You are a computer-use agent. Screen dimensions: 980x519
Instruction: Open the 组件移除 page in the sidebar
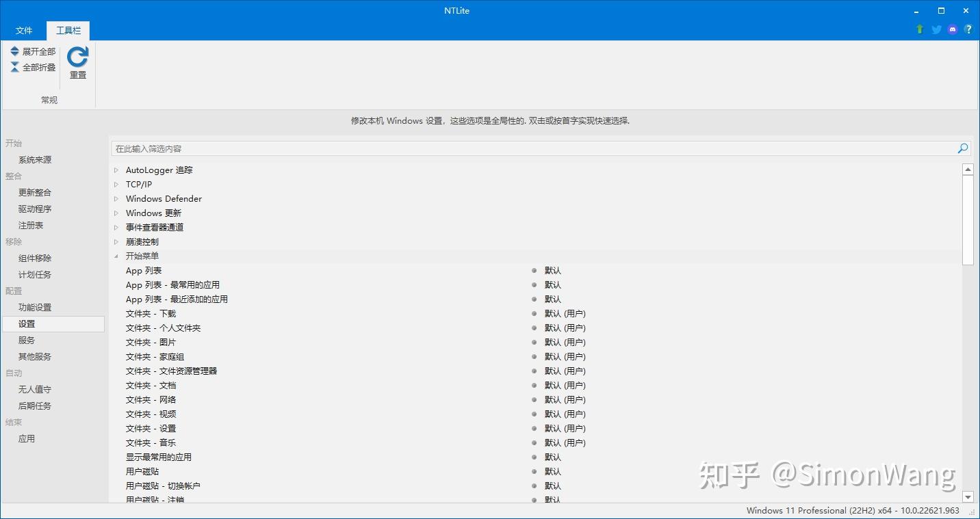click(x=34, y=258)
